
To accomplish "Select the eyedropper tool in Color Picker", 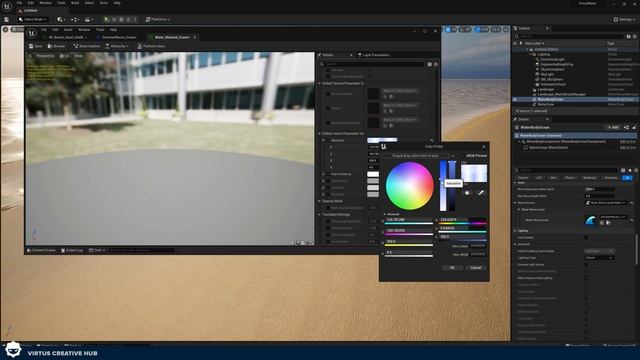I will (x=481, y=193).
